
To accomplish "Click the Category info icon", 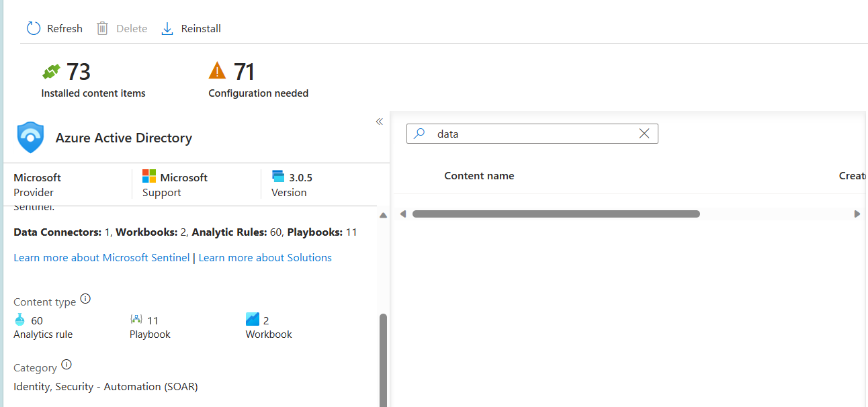I will 66,365.
